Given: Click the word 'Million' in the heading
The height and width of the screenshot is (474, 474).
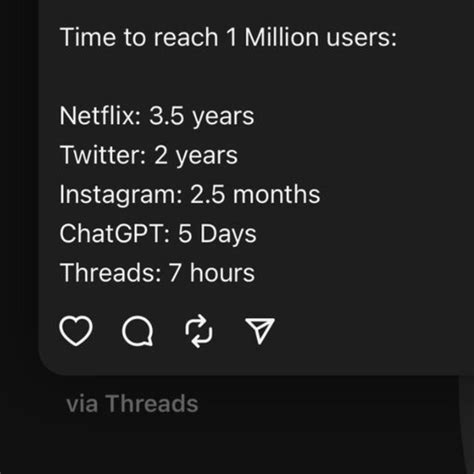Looking at the screenshot, I should tap(282, 37).
